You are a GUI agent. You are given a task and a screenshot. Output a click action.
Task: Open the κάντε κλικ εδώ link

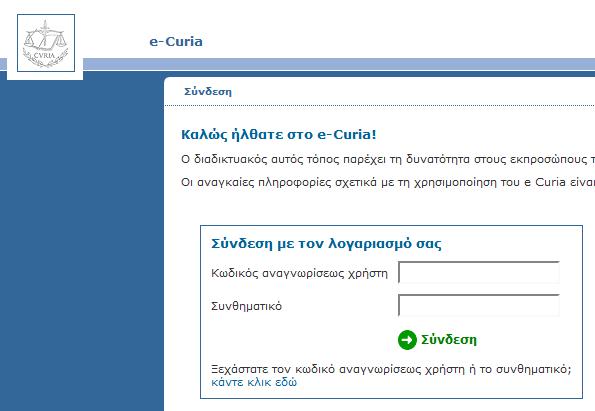point(254,382)
